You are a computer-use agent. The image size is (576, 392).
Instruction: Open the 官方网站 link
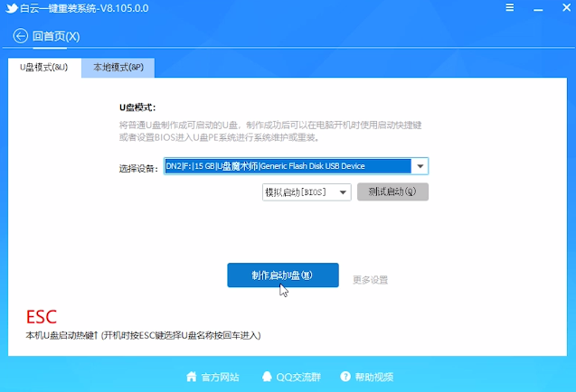click(x=220, y=377)
